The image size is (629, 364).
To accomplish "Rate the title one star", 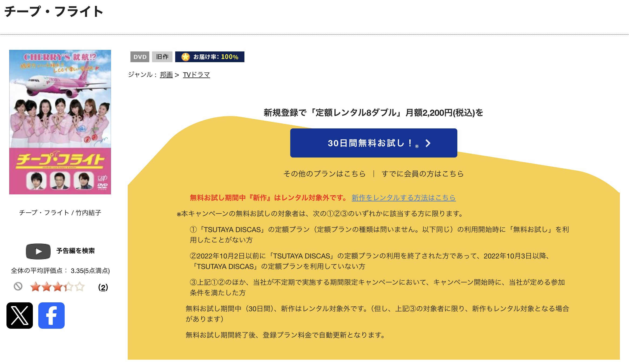I will (35, 287).
